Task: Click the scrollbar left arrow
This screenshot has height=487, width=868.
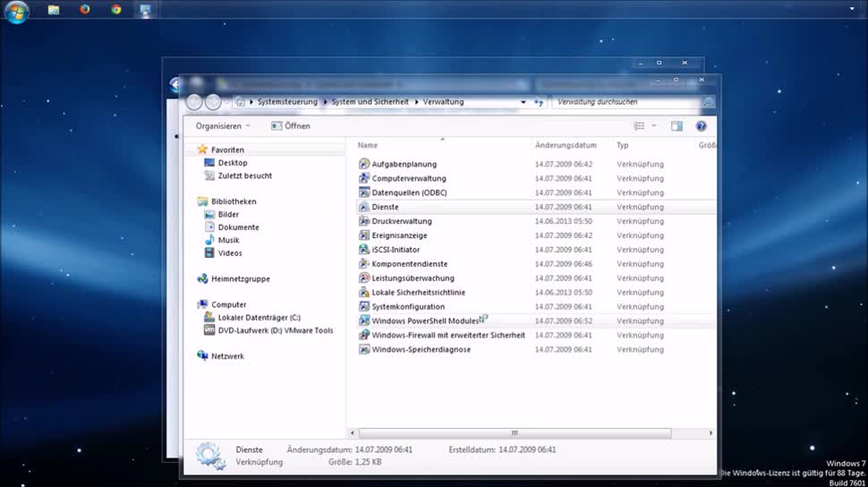Action: tap(353, 432)
